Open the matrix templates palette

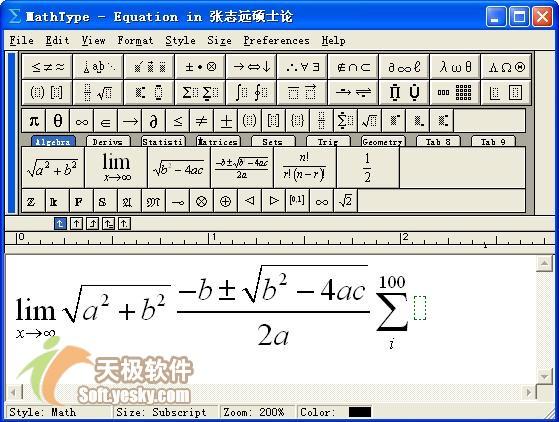coord(455,93)
